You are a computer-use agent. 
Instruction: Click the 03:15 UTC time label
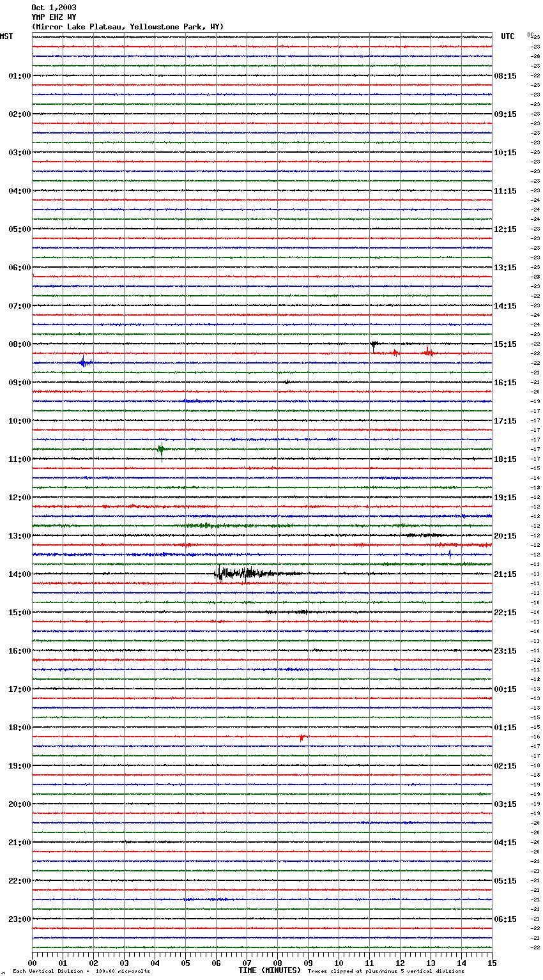(x=505, y=804)
